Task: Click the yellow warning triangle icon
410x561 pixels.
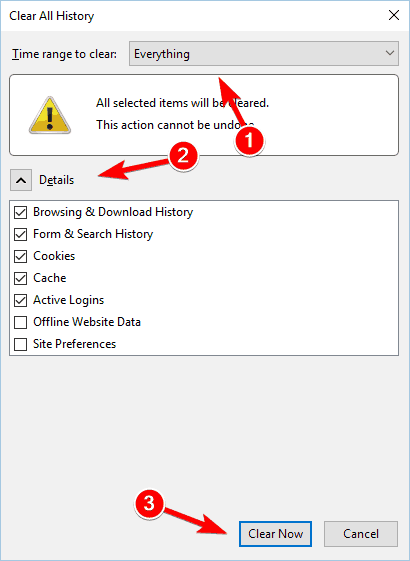Action: (50, 115)
